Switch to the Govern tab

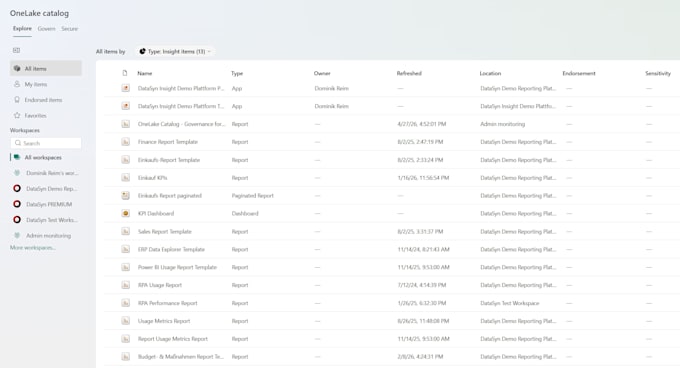(46, 29)
